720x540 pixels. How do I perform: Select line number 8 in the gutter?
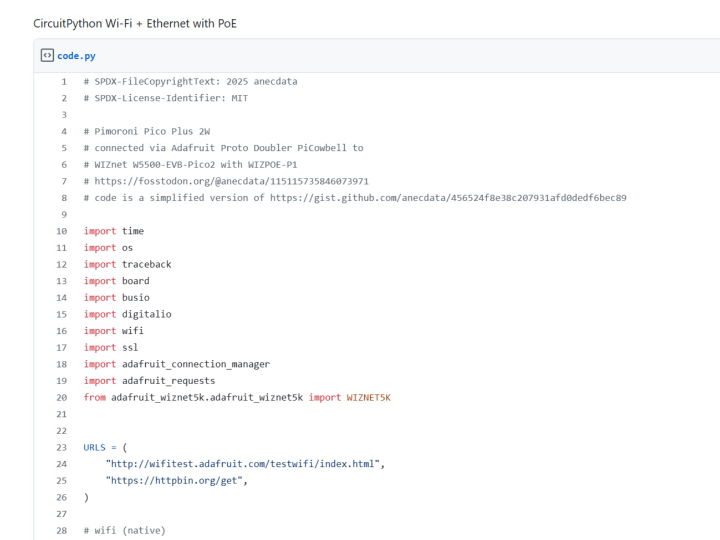coord(63,198)
